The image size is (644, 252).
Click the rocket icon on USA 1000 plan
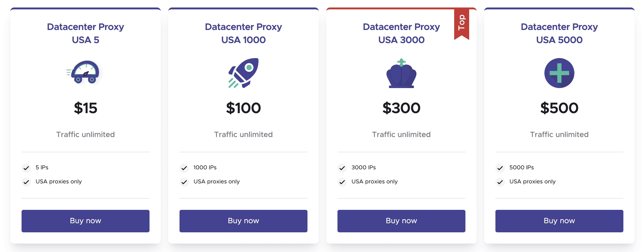pyautogui.click(x=243, y=73)
